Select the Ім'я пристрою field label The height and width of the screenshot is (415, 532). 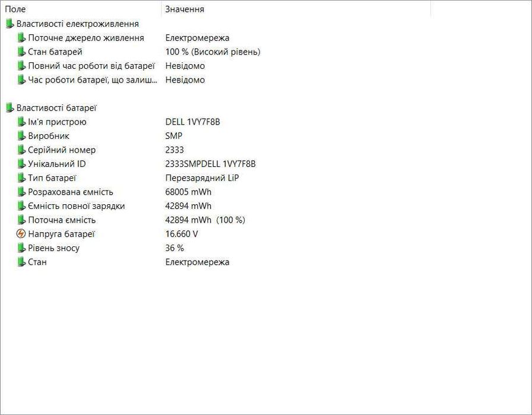coord(57,122)
